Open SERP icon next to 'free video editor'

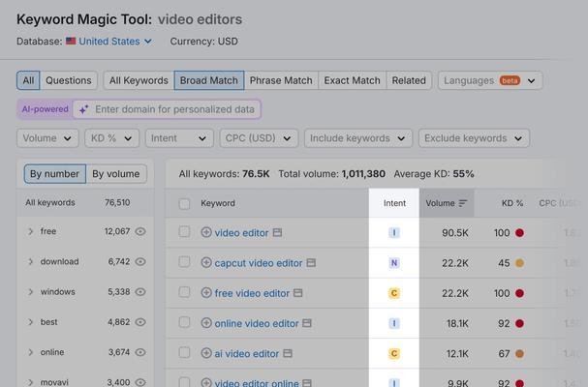click(297, 292)
